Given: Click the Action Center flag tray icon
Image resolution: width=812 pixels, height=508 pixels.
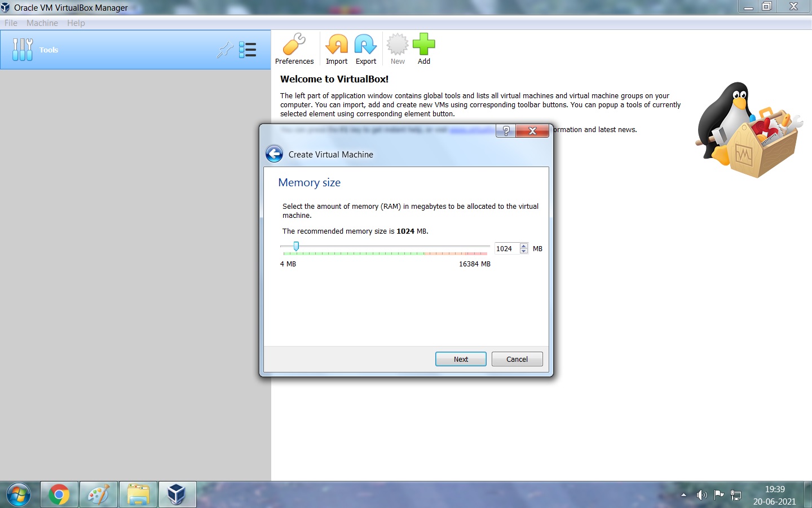Looking at the screenshot, I should [719, 495].
